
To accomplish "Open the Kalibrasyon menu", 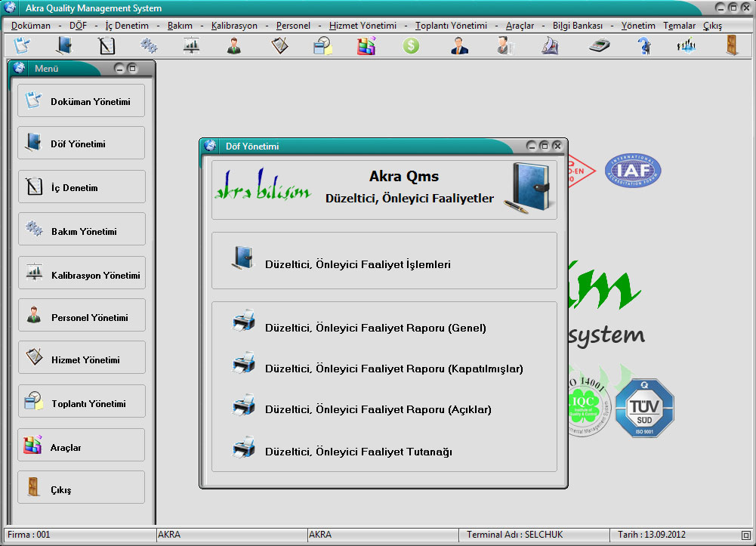I will pyautogui.click(x=234, y=26).
